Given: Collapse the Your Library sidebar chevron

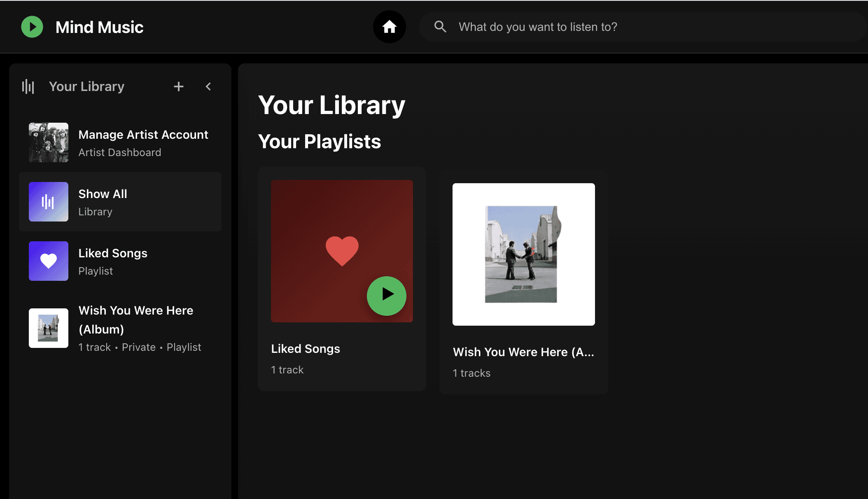Looking at the screenshot, I should 208,86.
